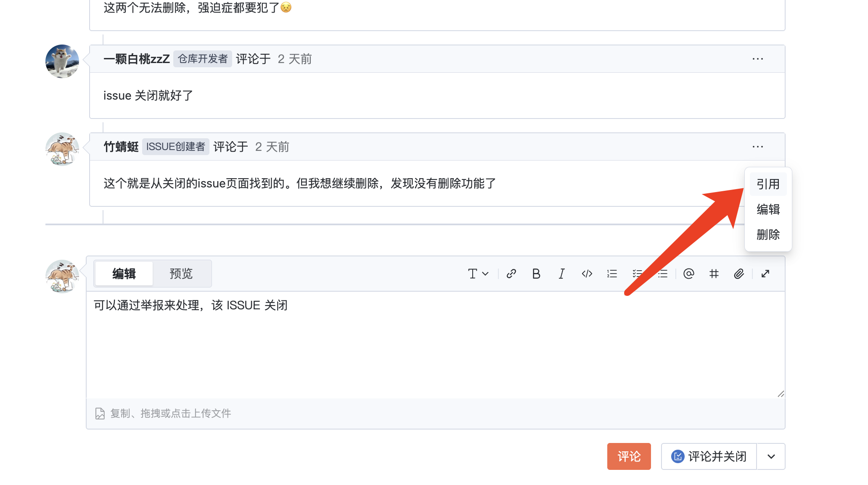Viewport: 868px width, 485px height.
Task: Select 编辑 from the comment options menu
Action: 767,210
